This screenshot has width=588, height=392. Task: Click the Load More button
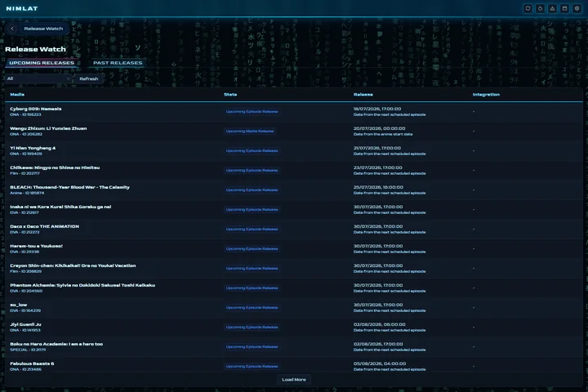(294, 380)
